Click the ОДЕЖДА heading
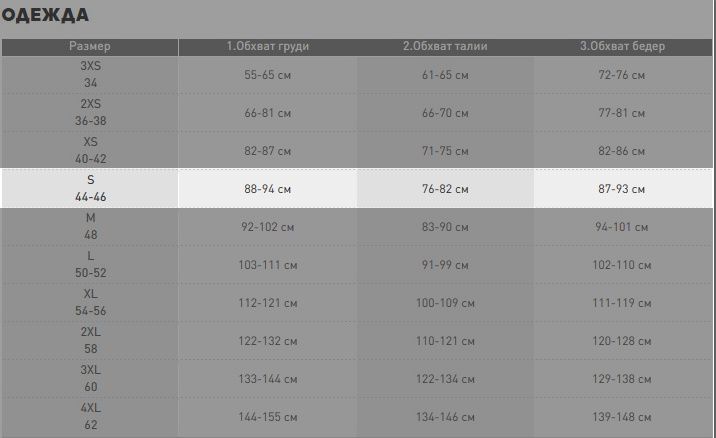The width and height of the screenshot is (716, 438). 45,15
